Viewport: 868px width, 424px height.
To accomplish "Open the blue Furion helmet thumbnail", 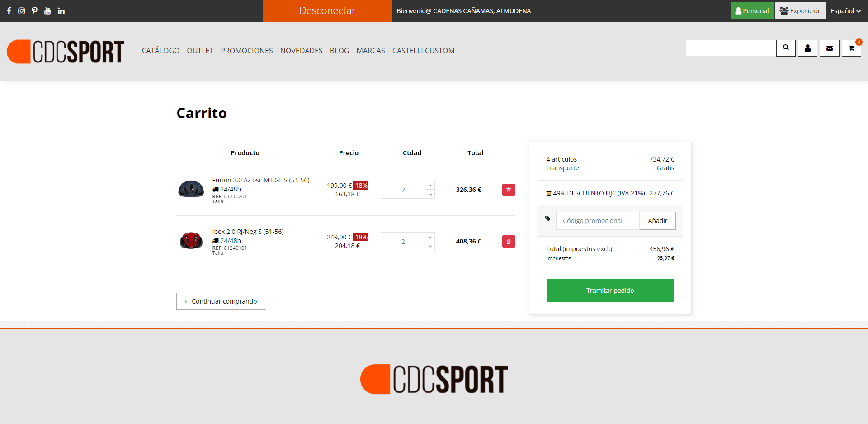I will pos(191,189).
